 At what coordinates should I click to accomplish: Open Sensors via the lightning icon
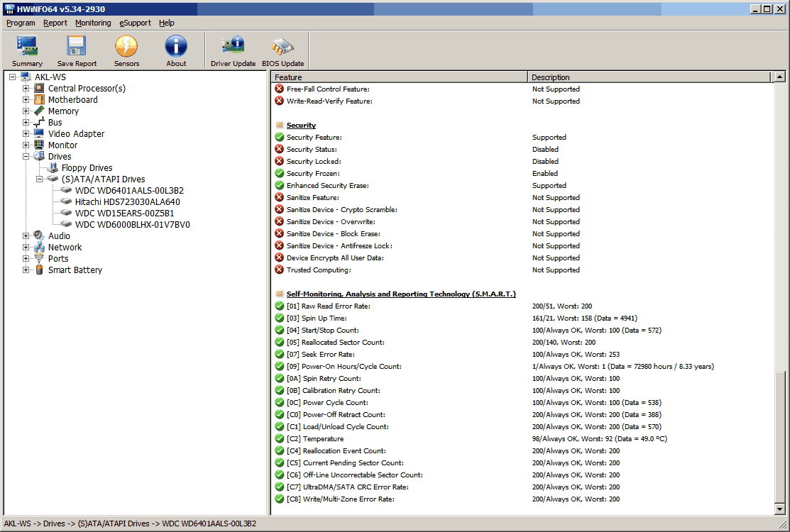(126, 46)
